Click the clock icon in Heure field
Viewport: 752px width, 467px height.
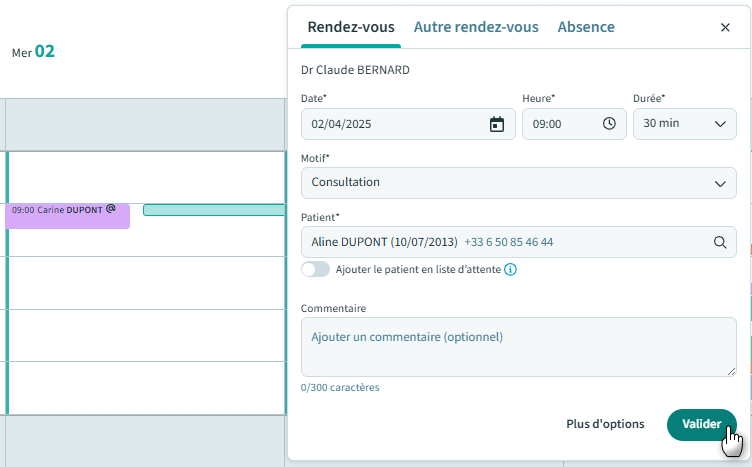pyautogui.click(x=609, y=124)
